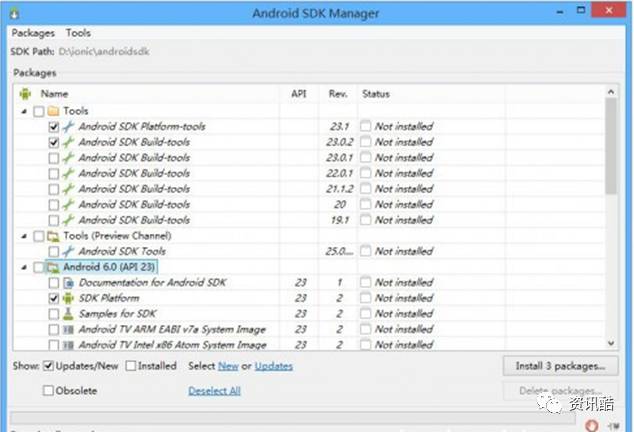Click the Platform-tools wrench icon
634x432 pixels.
tap(68, 127)
